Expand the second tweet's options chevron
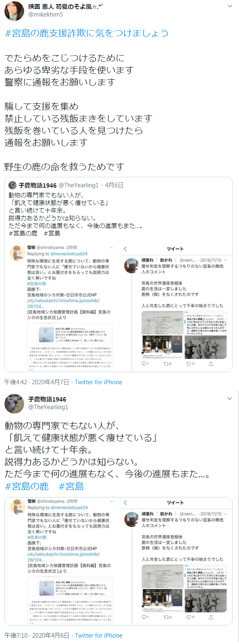 point(230,399)
